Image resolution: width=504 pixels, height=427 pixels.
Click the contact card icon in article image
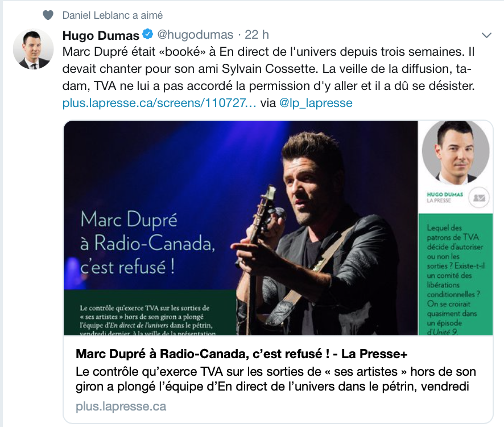pyautogui.click(x=479, y=198)
